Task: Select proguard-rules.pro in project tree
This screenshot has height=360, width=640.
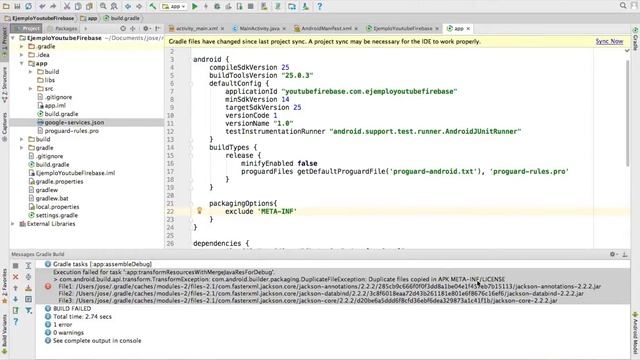Action: [x=71, y=131]
